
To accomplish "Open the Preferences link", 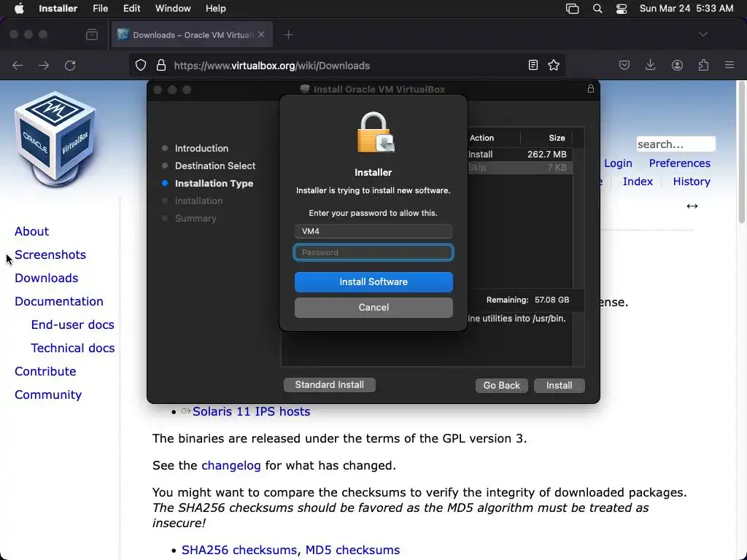I will [679, 163].
